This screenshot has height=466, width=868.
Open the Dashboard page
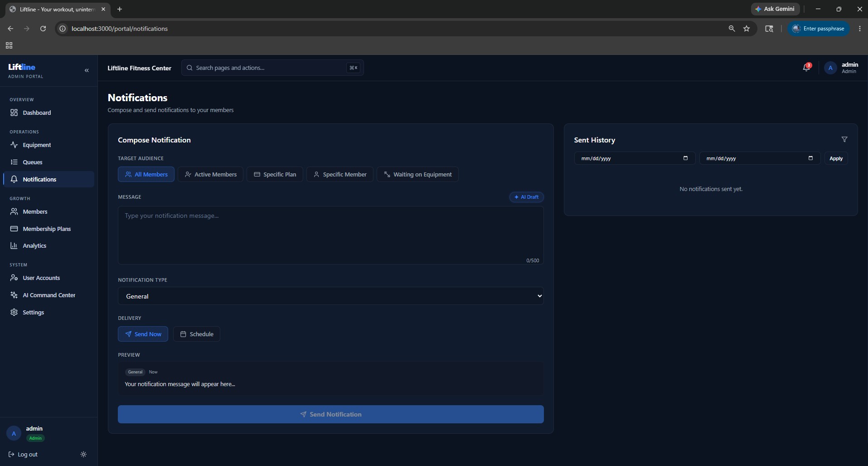[48, 113]
